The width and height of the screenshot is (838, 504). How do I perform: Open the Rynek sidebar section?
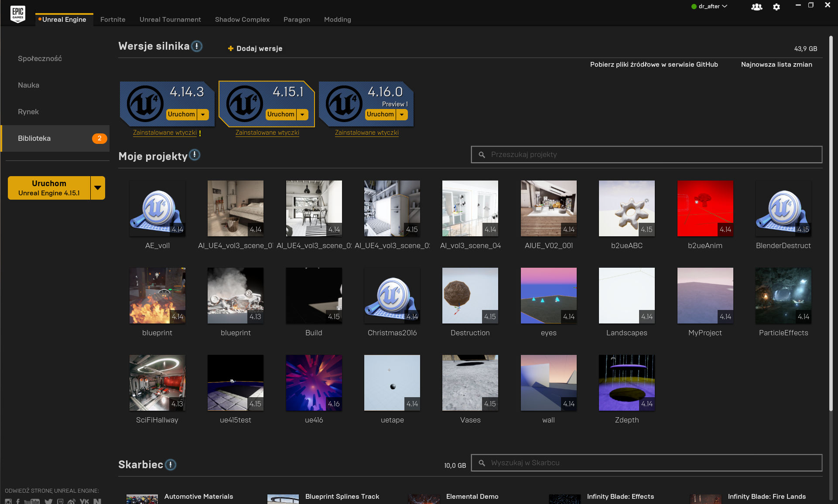click(x=28, y=112)
